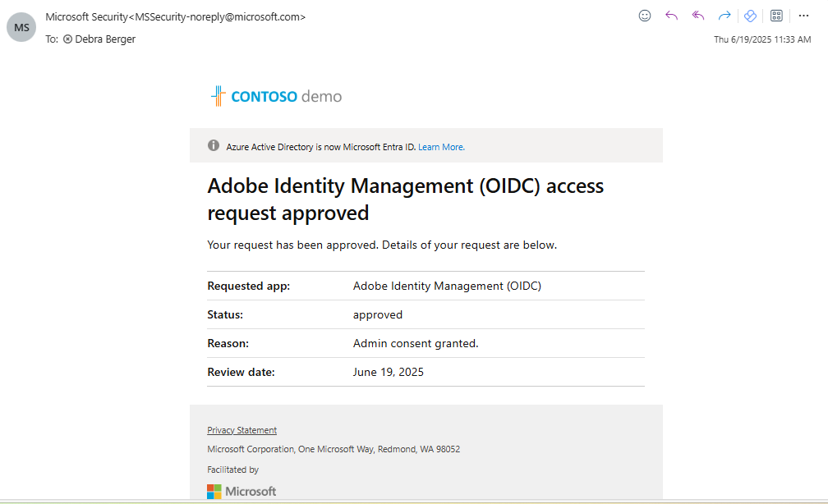Viewport: 828px width, 504px height.
Task: Click the 'Review date:' label
Action: [x=241, y=372]
